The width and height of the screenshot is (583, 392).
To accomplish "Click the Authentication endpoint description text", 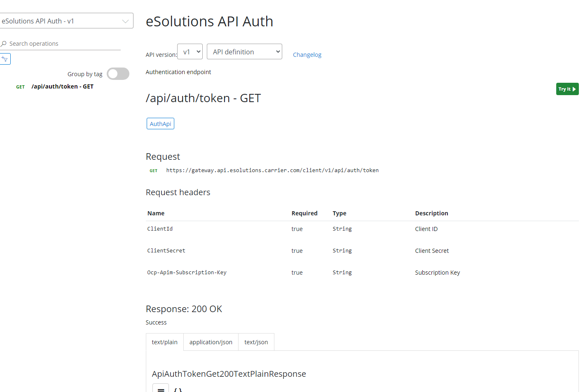I will [178, 72].
